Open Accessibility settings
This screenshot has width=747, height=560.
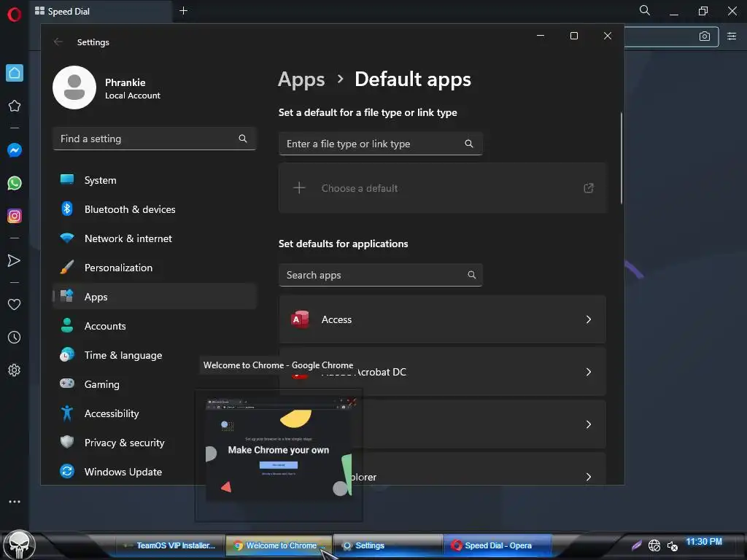coord(124,413)
